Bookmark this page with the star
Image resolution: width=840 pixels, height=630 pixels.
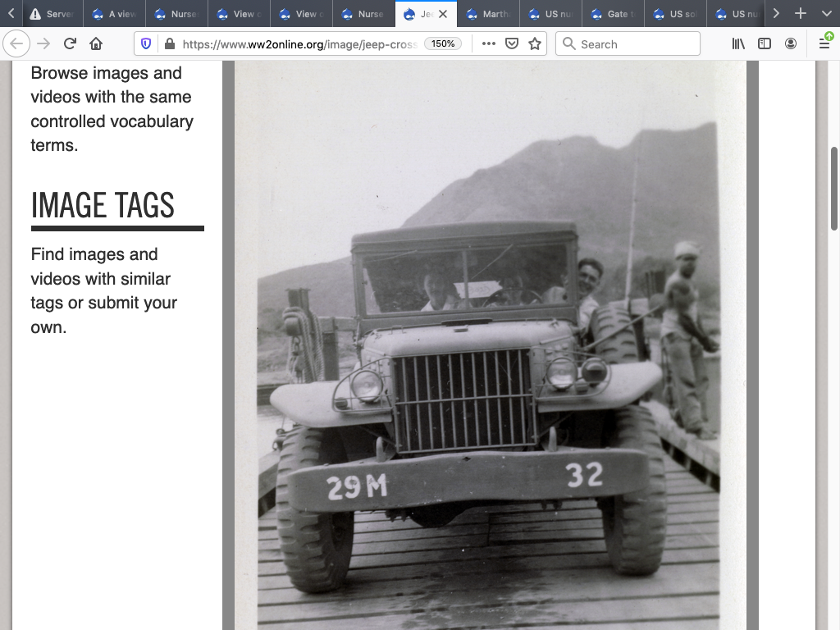535,43
